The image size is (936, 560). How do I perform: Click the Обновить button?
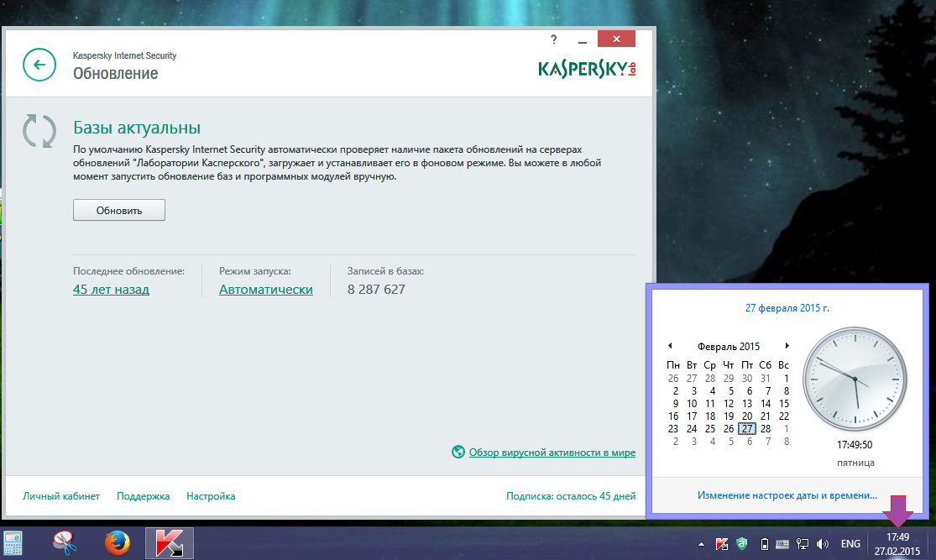tap(119, 210)
